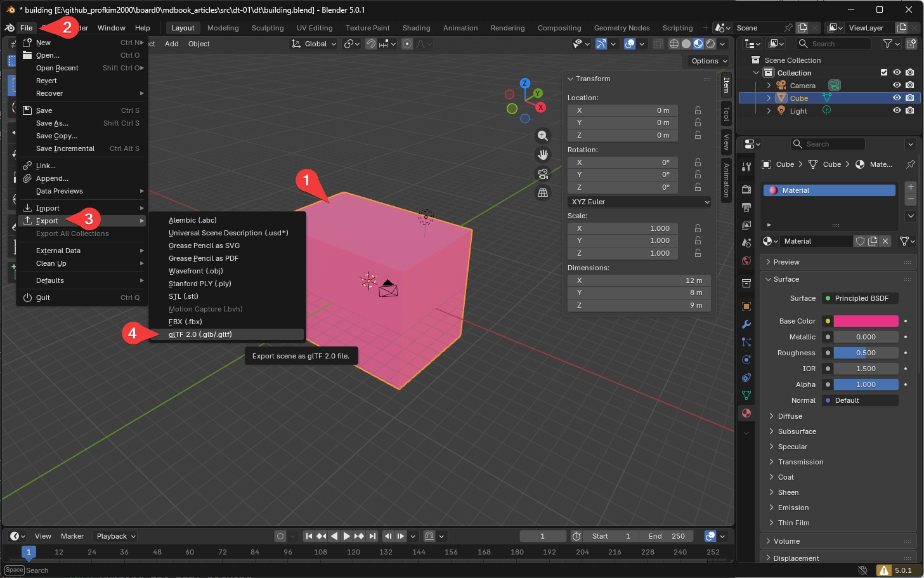The image size is (924, 578).
Task: Switch to orthographic grid view icon
Action: (542, 193)
